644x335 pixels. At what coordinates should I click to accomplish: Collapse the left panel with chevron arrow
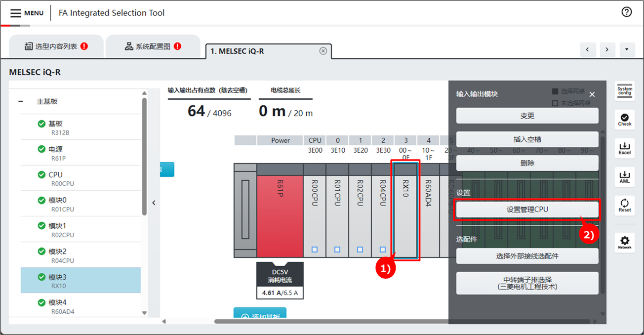[154, 203]
